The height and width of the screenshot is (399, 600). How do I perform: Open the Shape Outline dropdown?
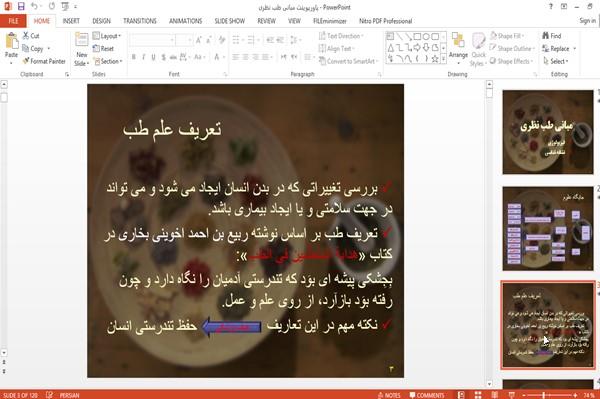(512, 49)
